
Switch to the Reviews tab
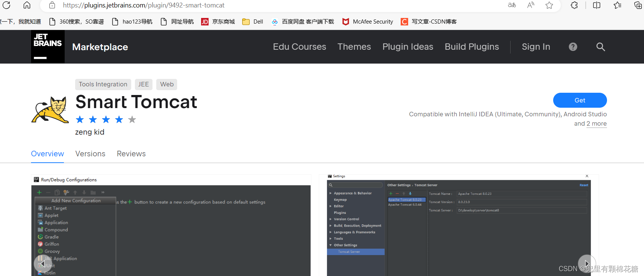point(131,154)
